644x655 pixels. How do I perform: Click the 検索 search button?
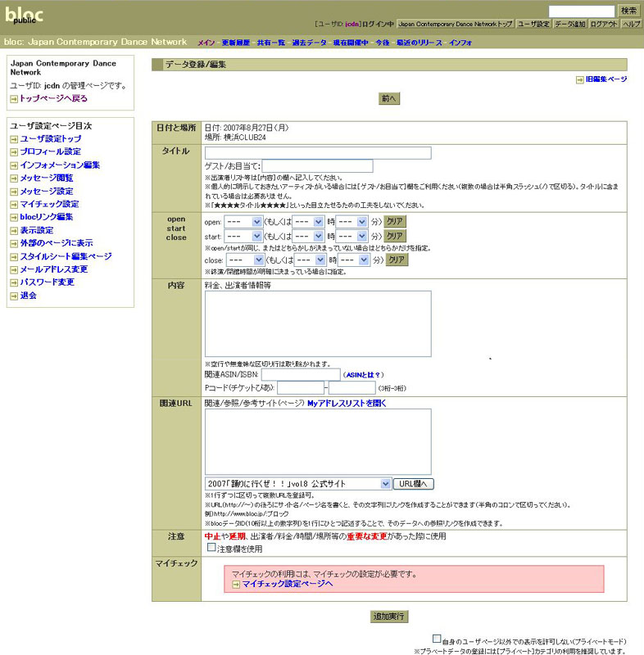[628, 11]
